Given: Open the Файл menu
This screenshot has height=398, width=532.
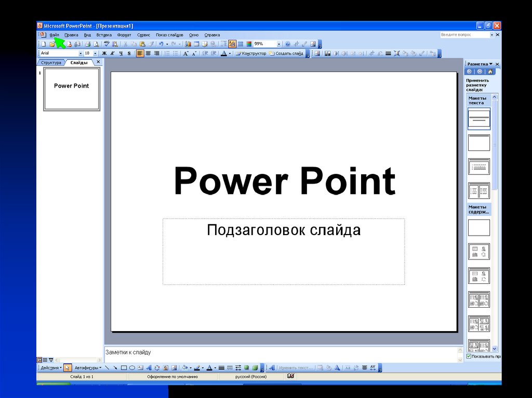Looking at the screenshot, I should tap(54, 35).
